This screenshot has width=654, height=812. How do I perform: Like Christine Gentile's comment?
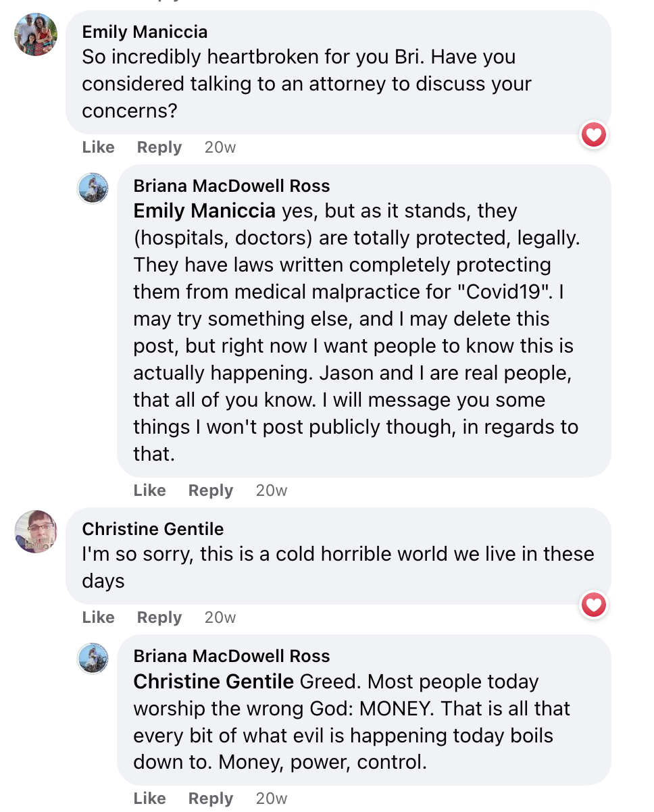tap(99, 617)
